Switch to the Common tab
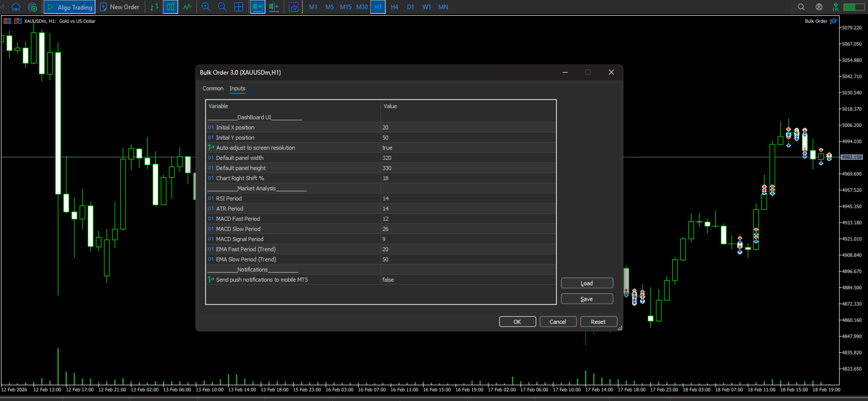Screen dimensions: 868x401 pos(213,88)
